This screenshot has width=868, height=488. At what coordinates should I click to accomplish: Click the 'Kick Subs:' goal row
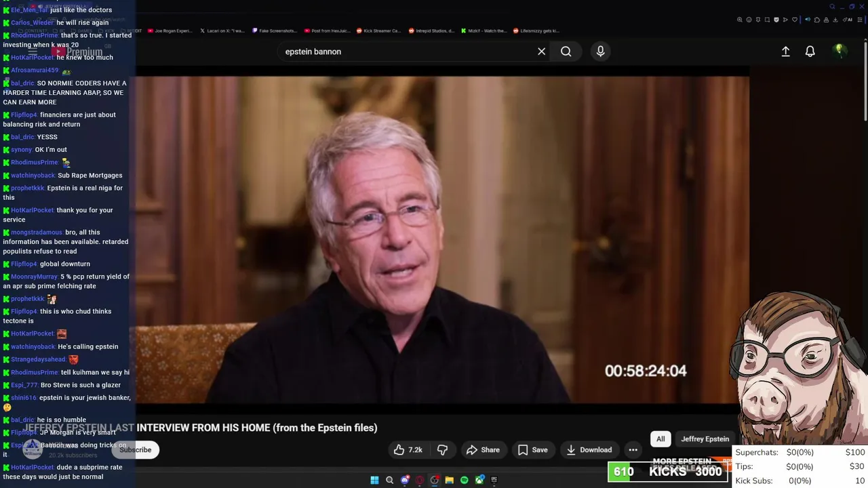click(800, 481)
